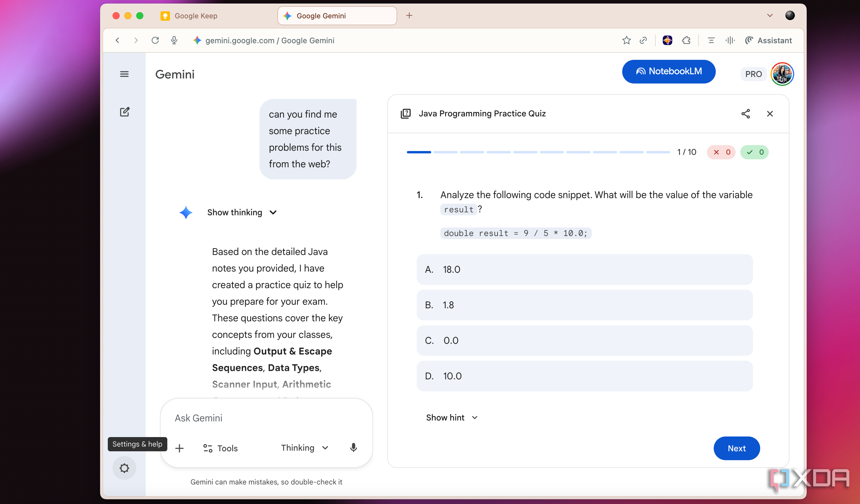Bookmark page with the star icon
The width and height of the screenshot is (860, 504).
click(626, 40)
